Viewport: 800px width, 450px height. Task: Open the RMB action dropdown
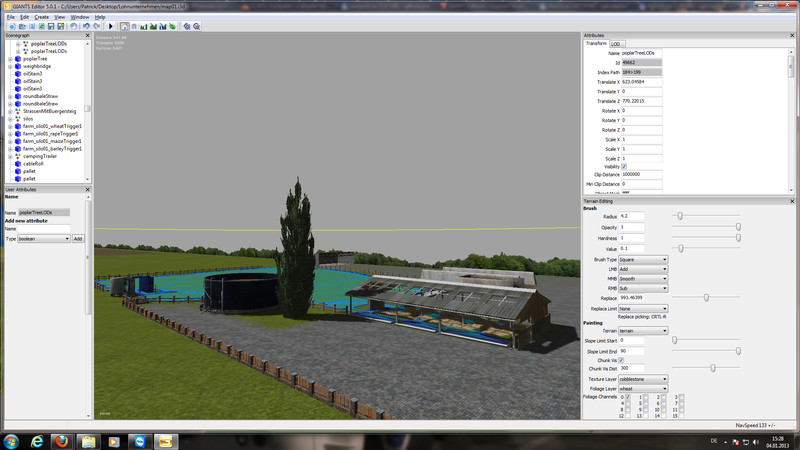643,289
